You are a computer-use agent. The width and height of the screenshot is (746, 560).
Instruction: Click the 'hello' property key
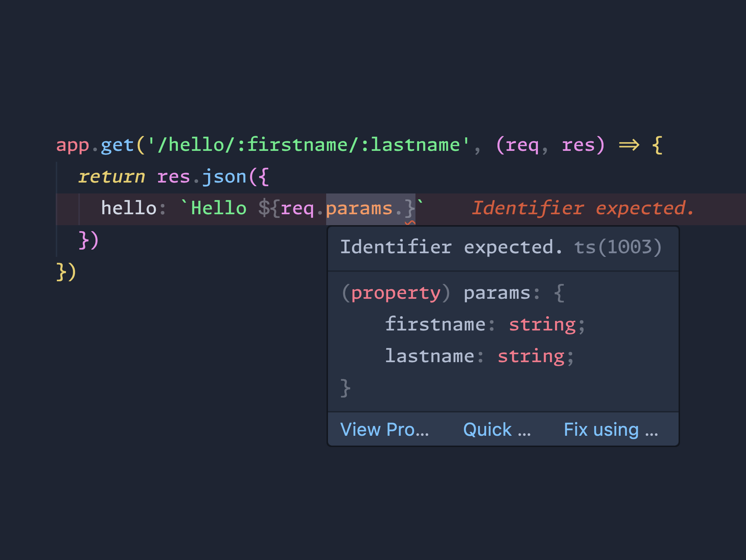coord(129,208)
